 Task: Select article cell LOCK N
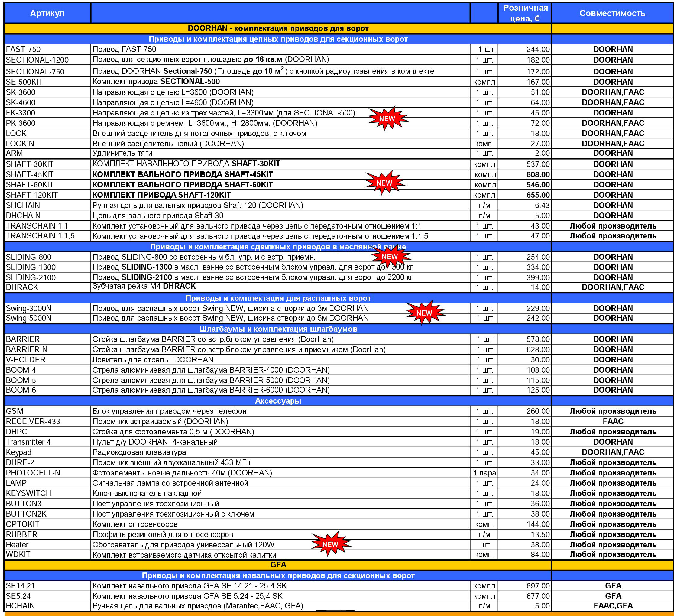[47, 144]
